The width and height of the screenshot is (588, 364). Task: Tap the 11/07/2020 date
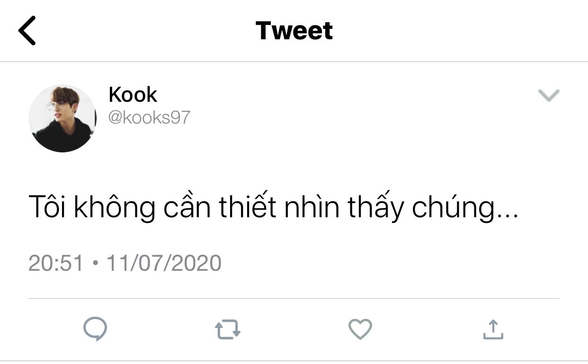click(164, 263)
